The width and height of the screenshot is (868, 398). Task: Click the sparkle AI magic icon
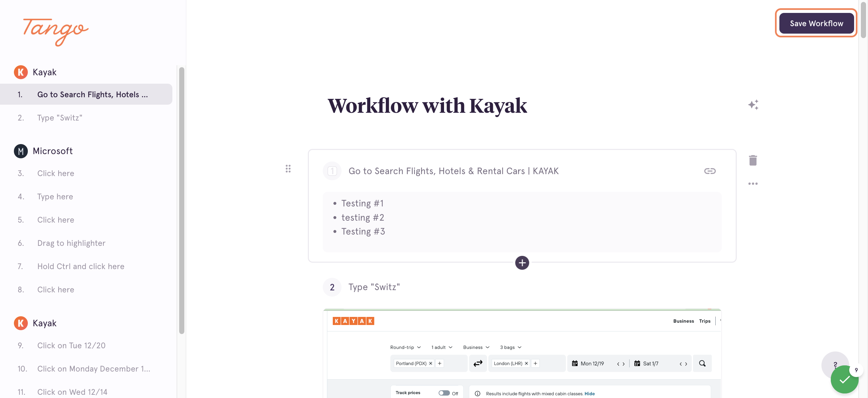click(x=753, y=105)
